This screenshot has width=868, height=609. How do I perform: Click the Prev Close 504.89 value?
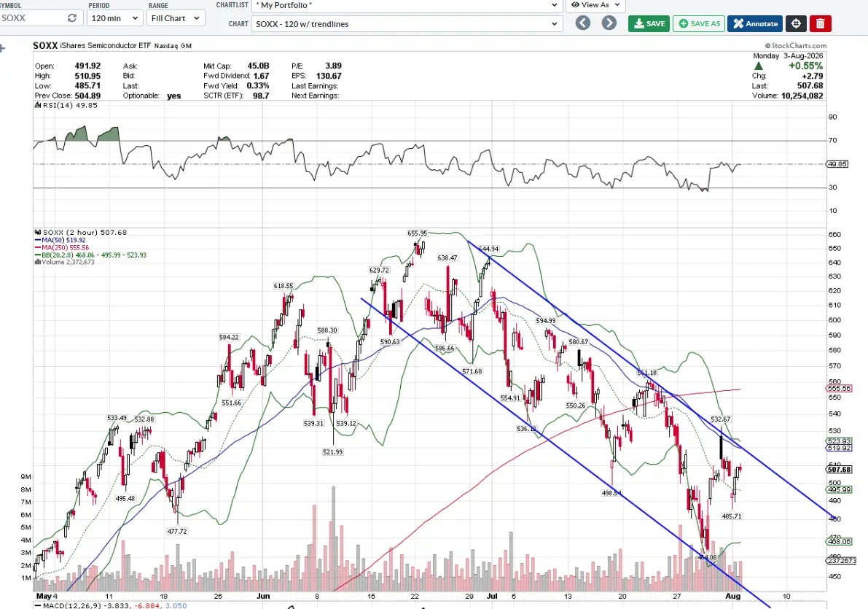point(87,96)
